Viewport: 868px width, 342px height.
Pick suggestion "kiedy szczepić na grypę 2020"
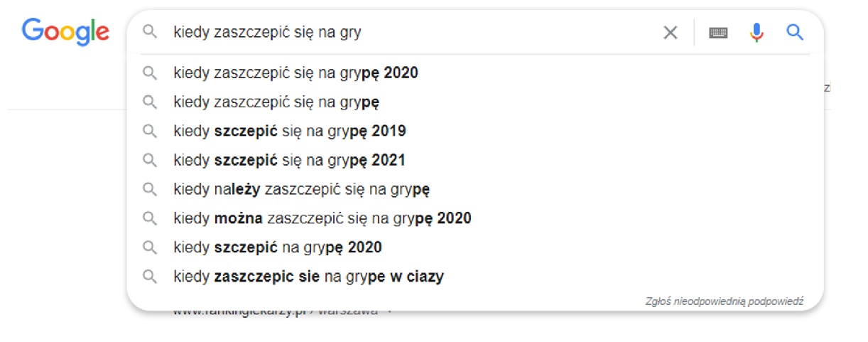(278, 247)
